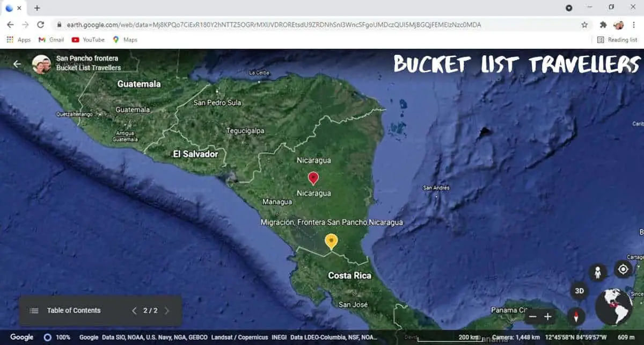The image size is (644, 345).
Task: Go to the next Table of Contents page
Action: pos(166,311)
